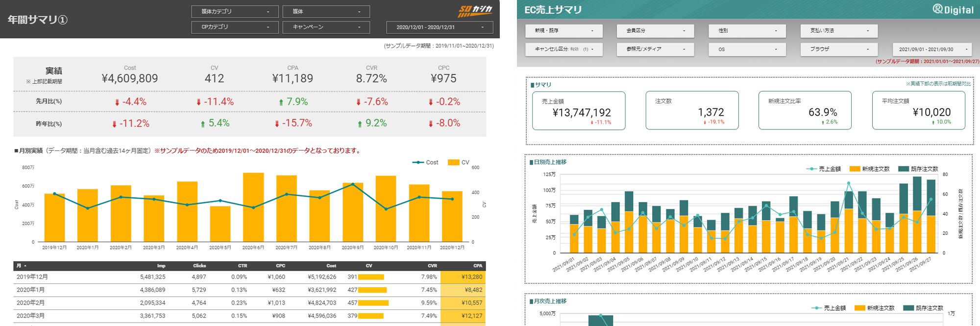The height and width of the screenshot is (326, 980).
Task: Open the 媒体カテゴリ dropdown filter
Action: coord(235,11)
